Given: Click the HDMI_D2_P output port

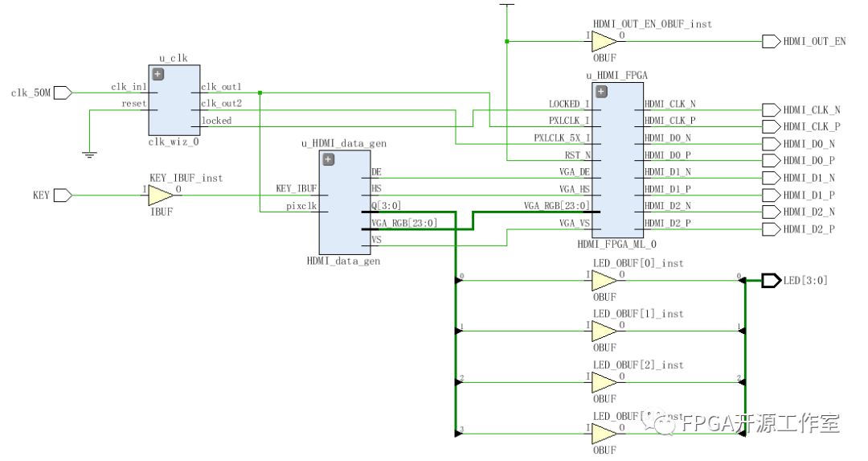Looking at the screenshot, I should tap(771, 229).
